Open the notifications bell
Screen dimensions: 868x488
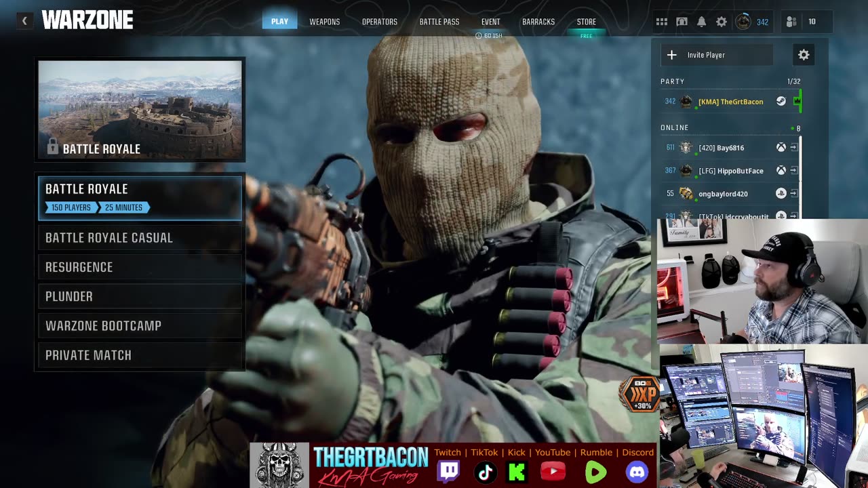pyautogui.click(x=702, y=22)
